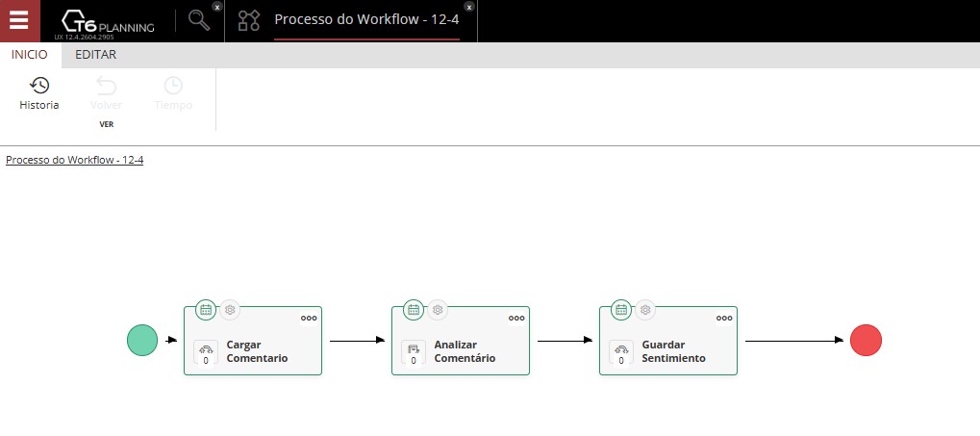Select the Analizar Comentário task label
The width and height of the screenshot is (980, 436).
pos(465,351)
